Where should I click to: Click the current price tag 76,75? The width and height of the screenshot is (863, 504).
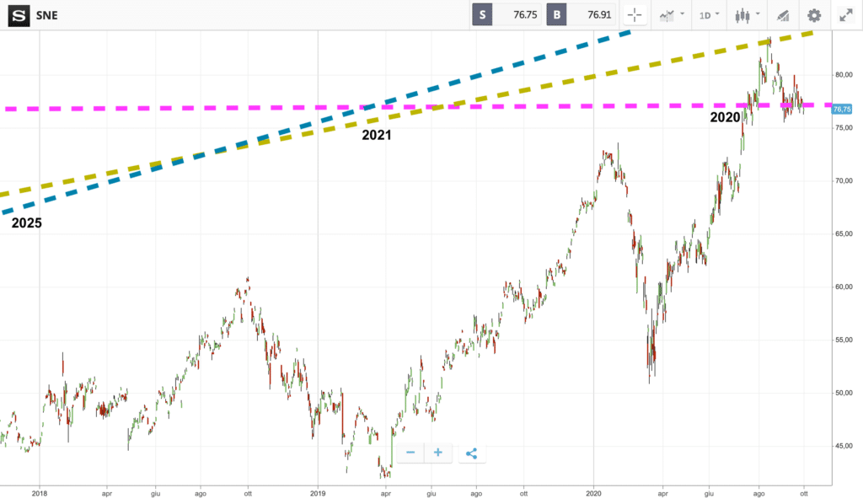[x=842, y=110]
